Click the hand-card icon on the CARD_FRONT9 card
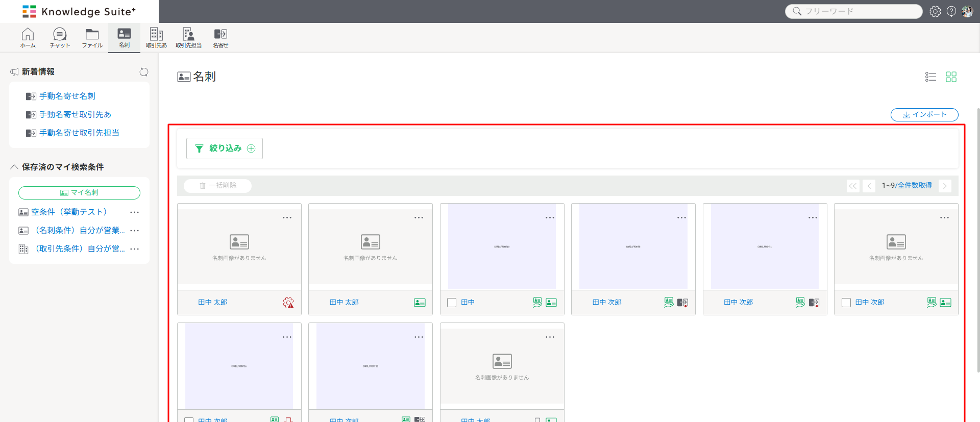The image size is (980, 422). (x=669, y=303)
